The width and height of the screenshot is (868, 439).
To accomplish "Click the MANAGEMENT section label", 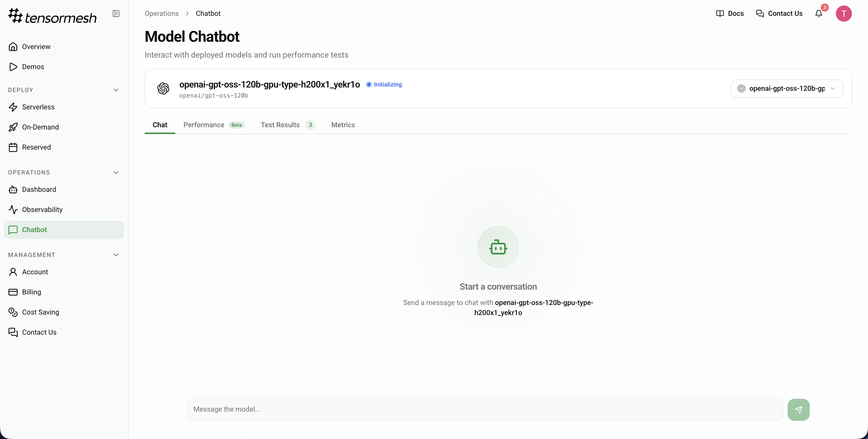I will point(32,255).
